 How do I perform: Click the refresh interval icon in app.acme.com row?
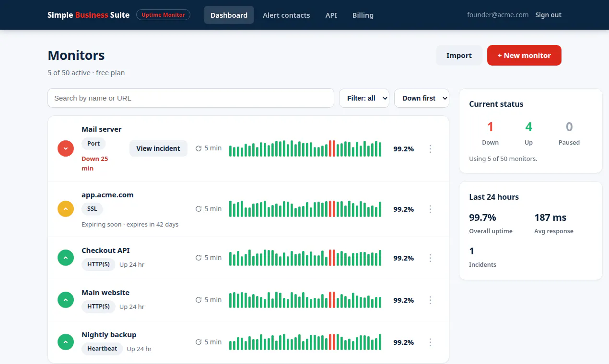[199, 209]
